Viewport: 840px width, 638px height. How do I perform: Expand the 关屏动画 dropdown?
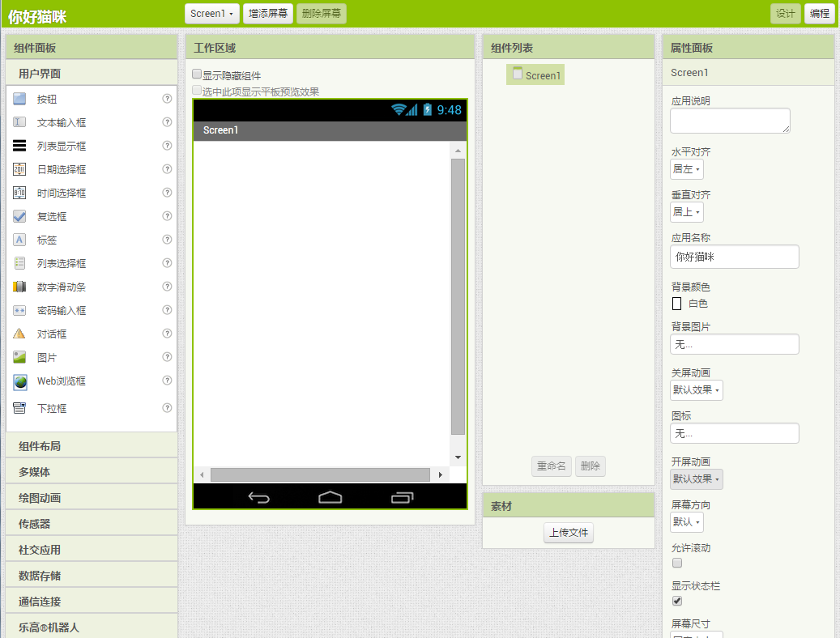click(696, 390)
